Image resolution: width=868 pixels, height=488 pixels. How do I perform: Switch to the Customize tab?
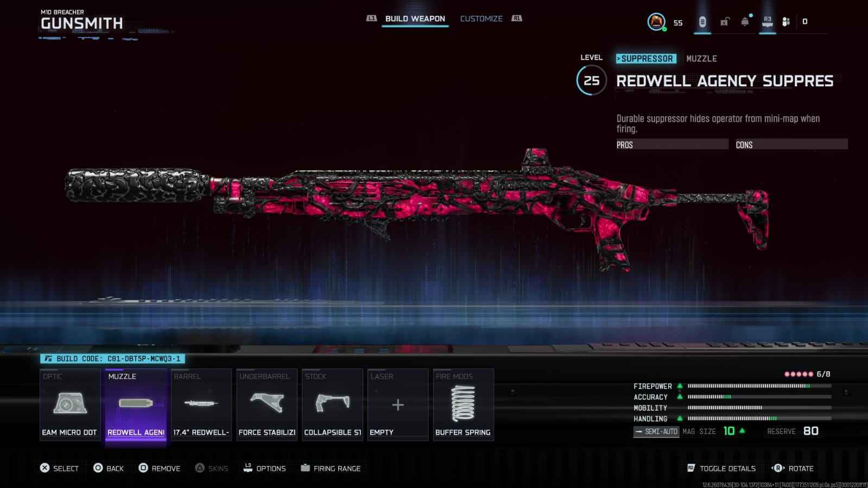tap(481, 18)
